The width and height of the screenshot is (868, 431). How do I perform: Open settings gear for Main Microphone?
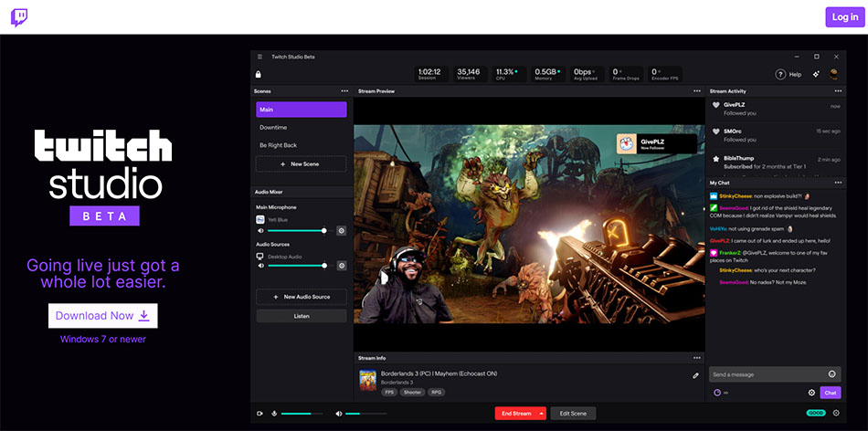pos(342,231)
